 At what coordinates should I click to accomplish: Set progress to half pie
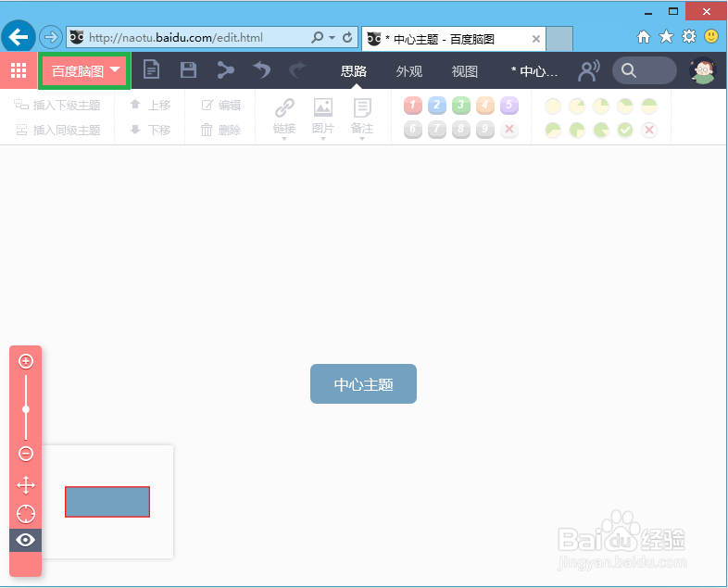tap(649, 106)
